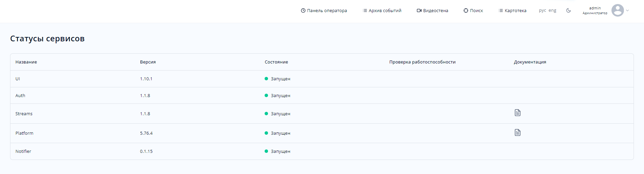Click the Название column header
This screenshot has height=174, width=644.
pyautogui.click(x=26, y=62)
